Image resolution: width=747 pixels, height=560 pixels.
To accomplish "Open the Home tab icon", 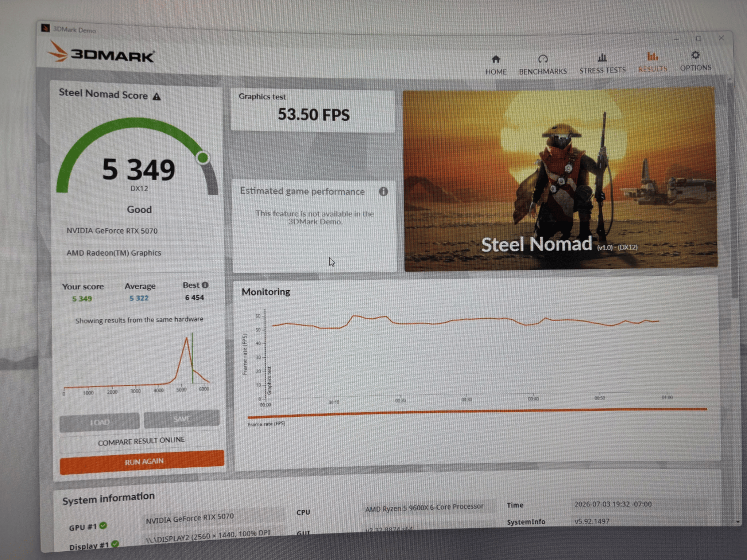I will (496, 59).
